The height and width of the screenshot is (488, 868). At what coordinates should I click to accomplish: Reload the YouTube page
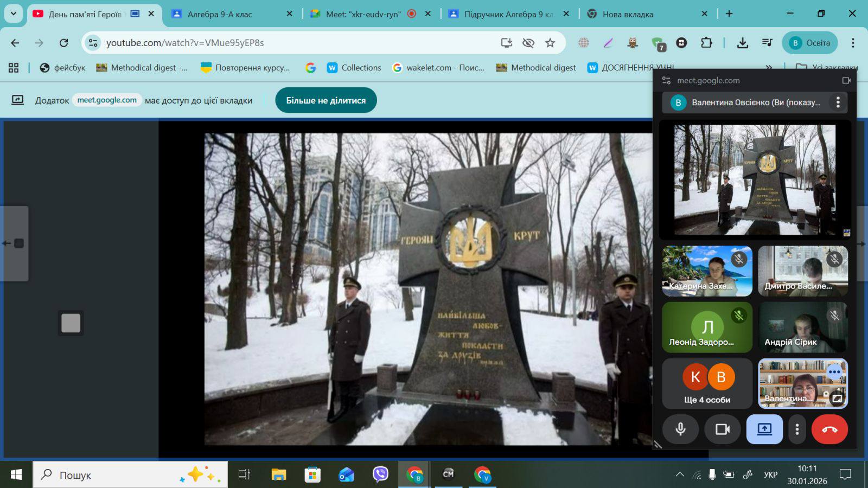click(63, 43)
